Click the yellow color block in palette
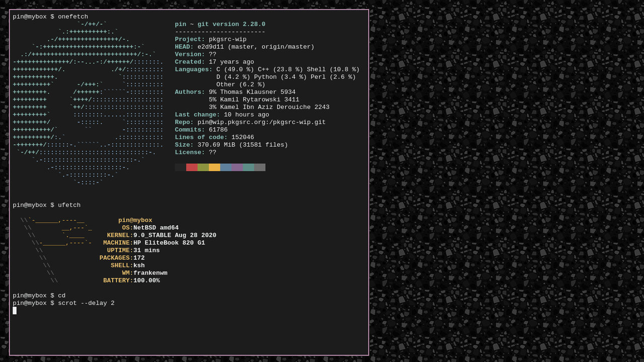This screenshot has height=362, width=644. (214, 167)
